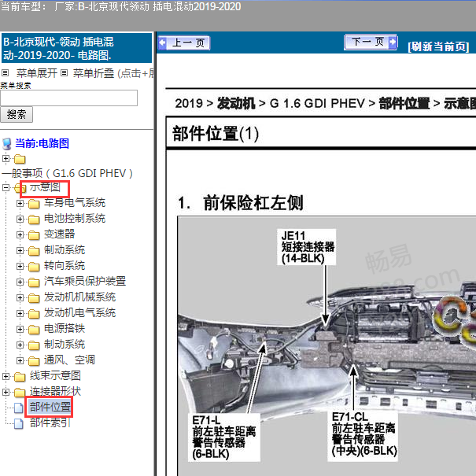Image resolution: width=476 pixels, height=476 pixels.
Task: Click the front bumper component location diagram
Action: coord(327,345)
